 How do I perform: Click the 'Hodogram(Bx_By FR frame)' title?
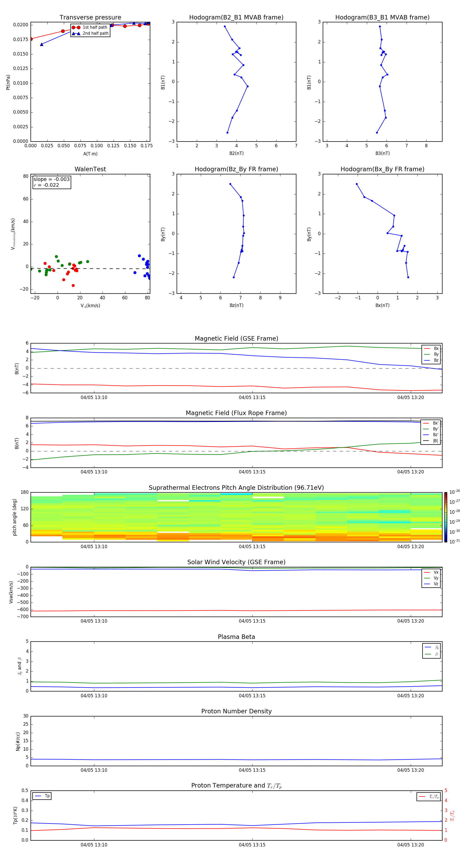click(x=382, y=169)
